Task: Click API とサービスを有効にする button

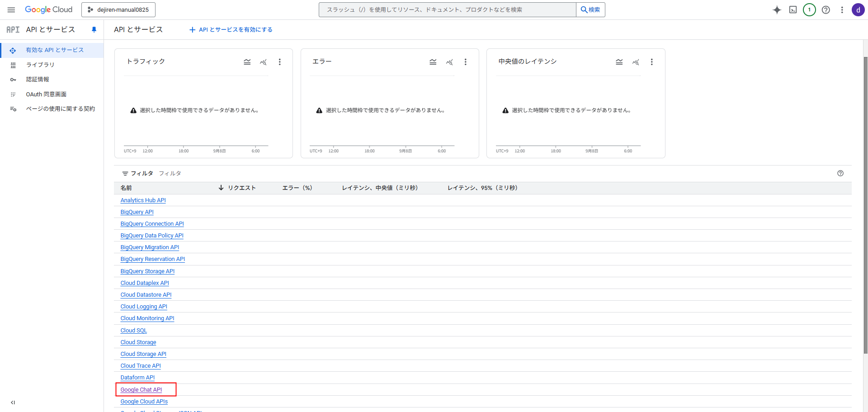Action: click(231, 30)
